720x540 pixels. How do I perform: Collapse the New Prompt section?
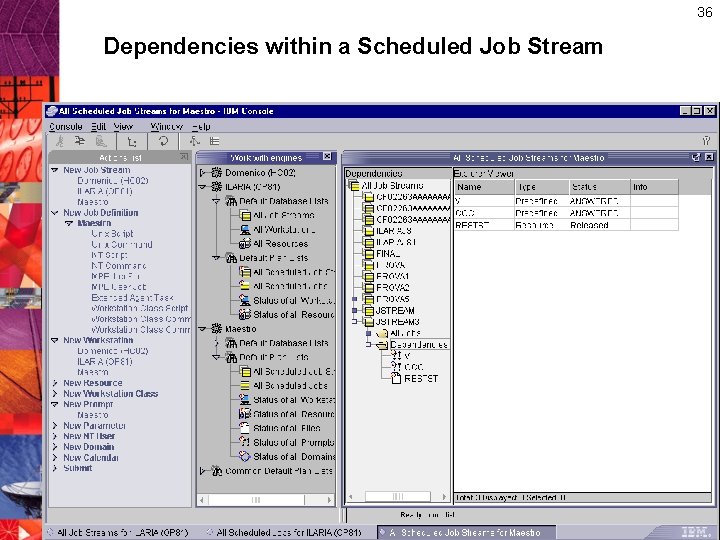pos(55,404)
